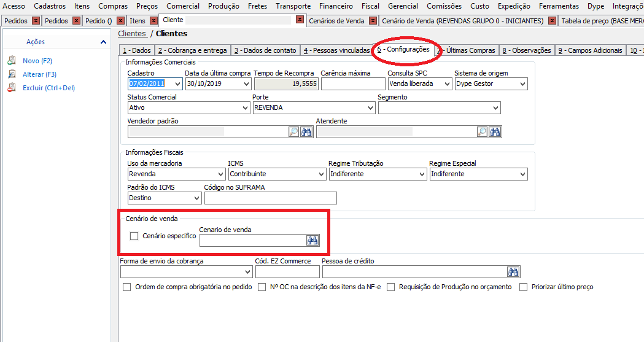This screenshot has width=644, height=342.
Task: Open the Comercial menu
Action: pyautogui.click(x=183, y=6)
